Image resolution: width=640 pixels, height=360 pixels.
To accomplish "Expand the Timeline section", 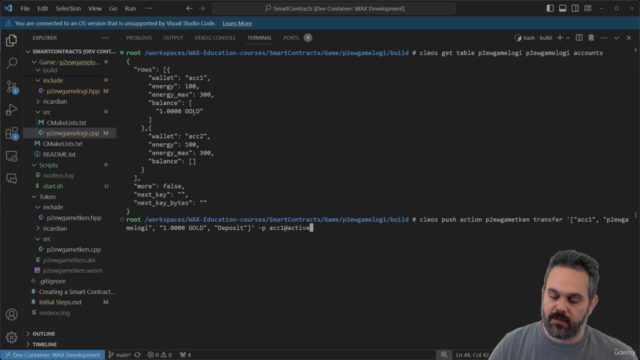I will [70, 344].
